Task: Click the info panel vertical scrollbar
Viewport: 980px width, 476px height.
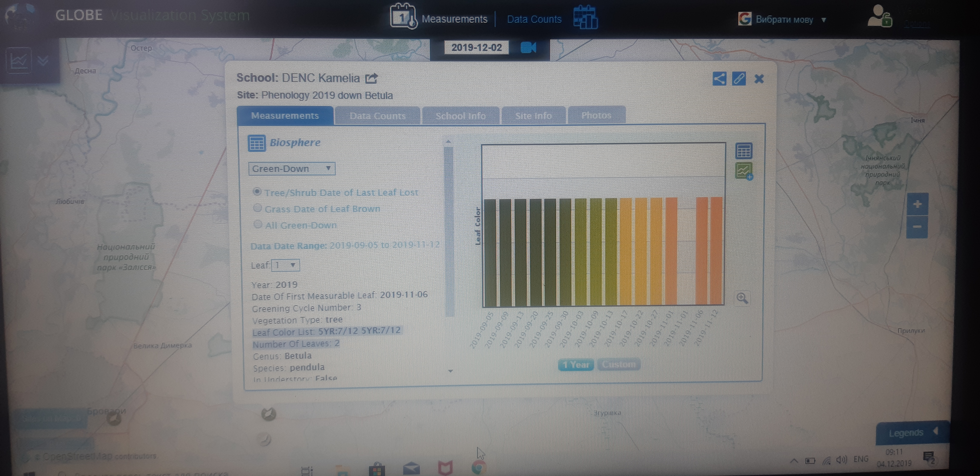Action: tap(449, 232)
